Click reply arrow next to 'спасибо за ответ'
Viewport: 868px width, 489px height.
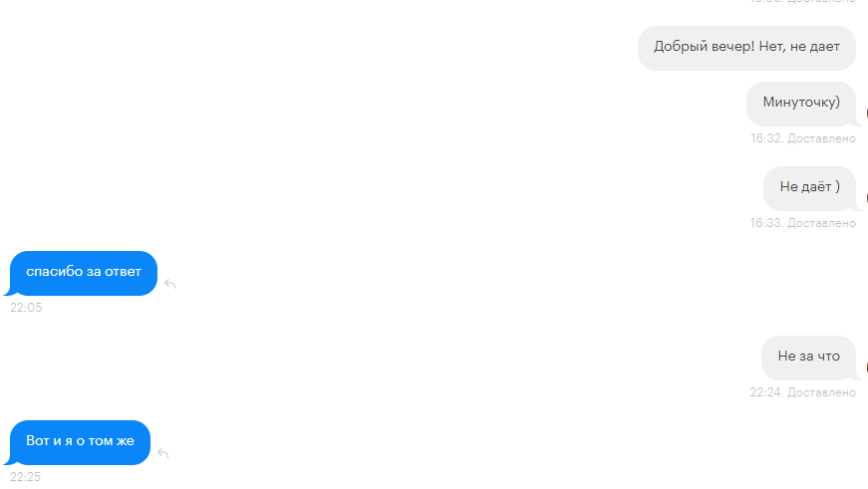point(170,284)
